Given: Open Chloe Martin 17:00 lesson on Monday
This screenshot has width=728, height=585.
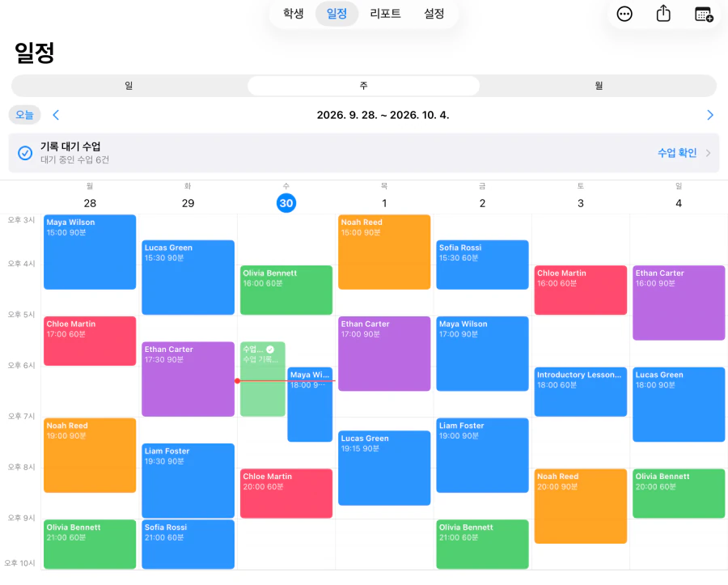Looking at the screenshot, I should tap(90, 341).
